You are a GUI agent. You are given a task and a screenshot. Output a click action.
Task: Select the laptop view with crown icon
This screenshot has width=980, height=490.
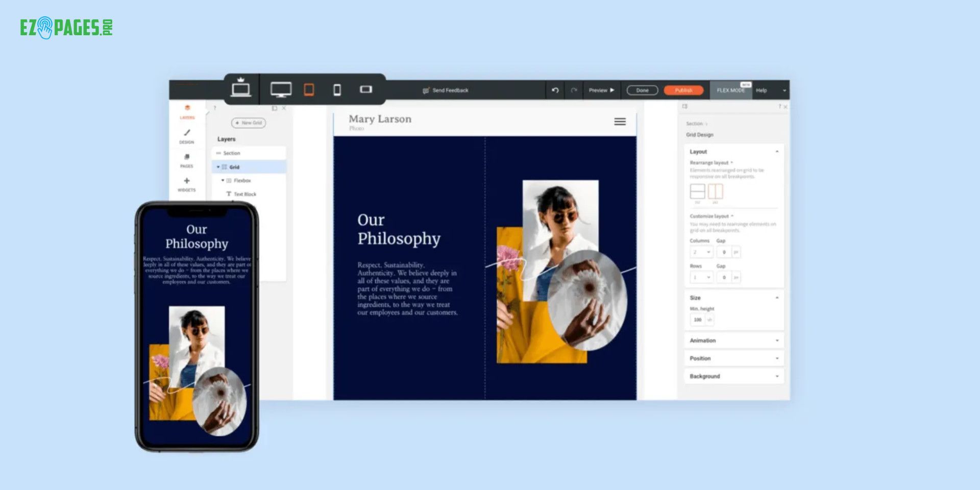[240, 88]
